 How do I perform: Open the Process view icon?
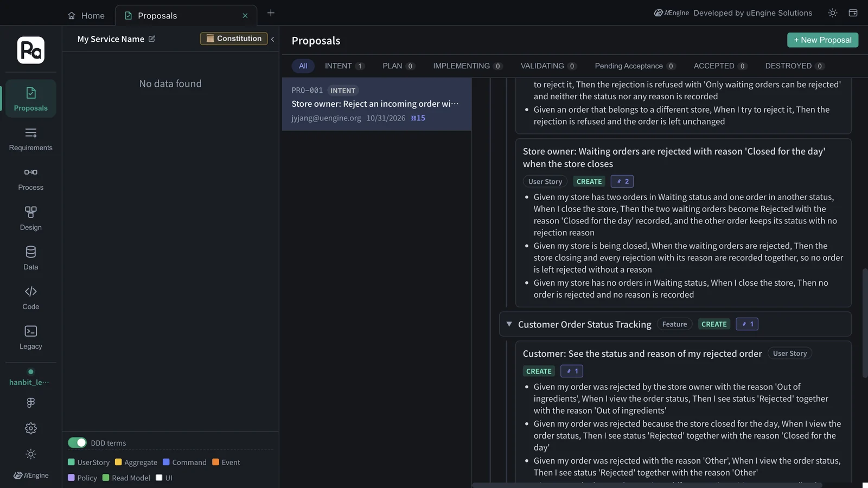click(x=30, y=172)
